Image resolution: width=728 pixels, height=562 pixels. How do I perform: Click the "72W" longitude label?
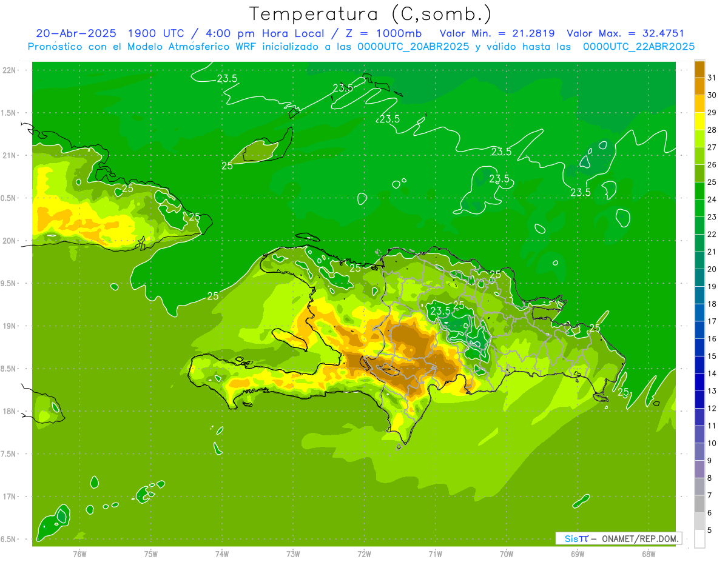click(x=364, y=554)
